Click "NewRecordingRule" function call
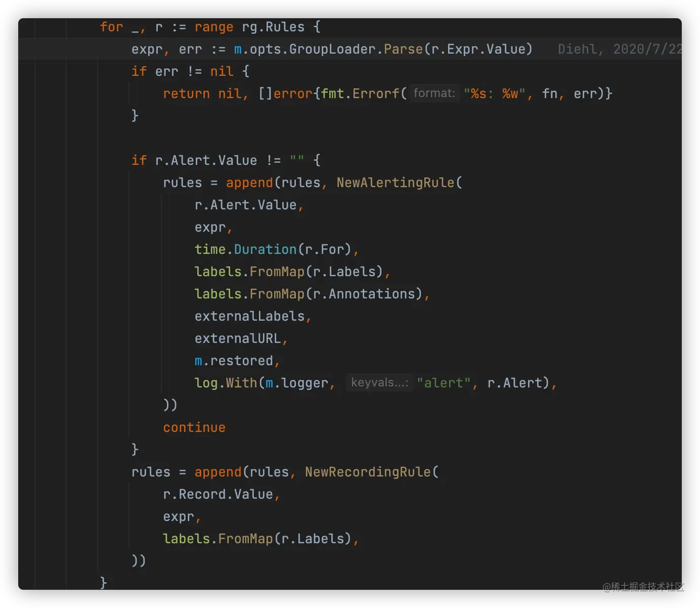 (x=368, y=472)
